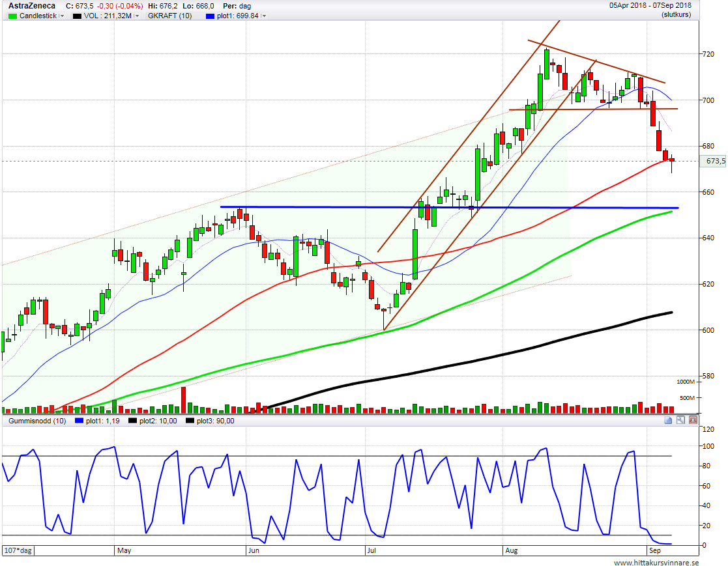Click the plot1: 699.84 label
The height and width of the screenshot is (566, 728).
[238, 16]
